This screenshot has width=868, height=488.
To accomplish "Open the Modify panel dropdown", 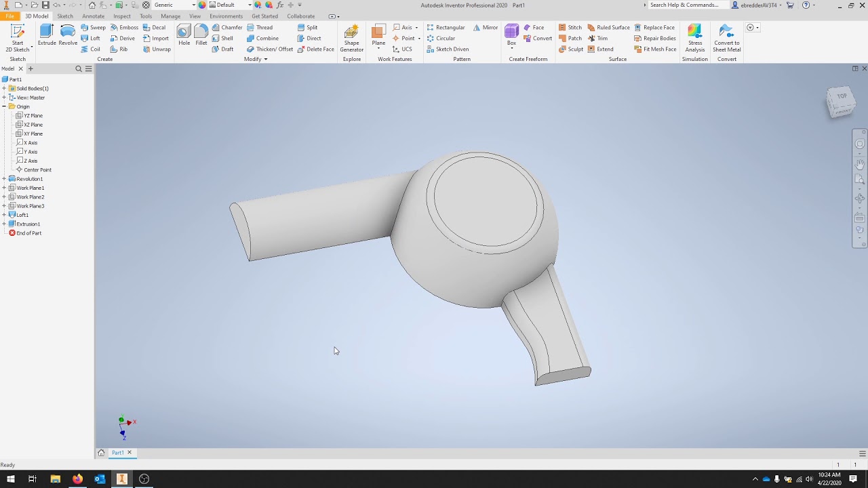I will point(256,59).
